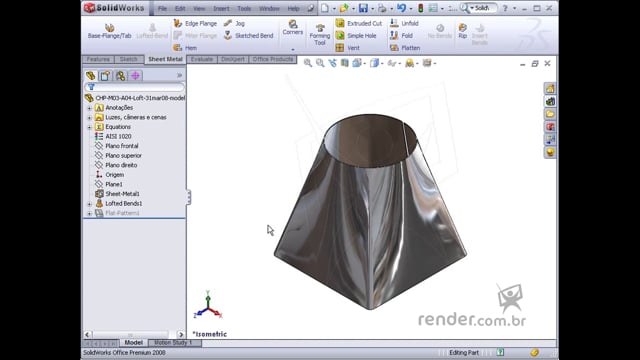Activate the Jog tool
Image resolution: width=640 pixels, height=360 pixels.
pyautogui.click(x=234, y=24)
